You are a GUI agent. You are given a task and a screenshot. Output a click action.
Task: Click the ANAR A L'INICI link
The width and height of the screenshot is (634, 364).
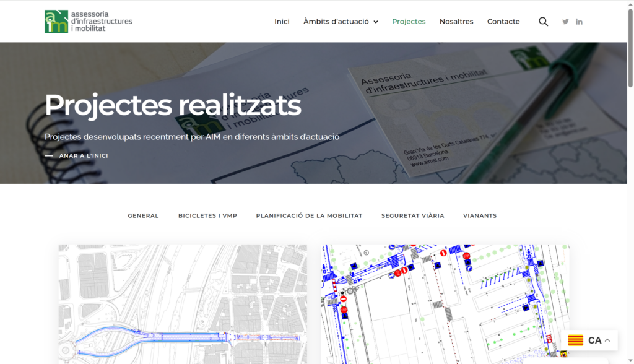pyautogui.click(x=84, y=156)
